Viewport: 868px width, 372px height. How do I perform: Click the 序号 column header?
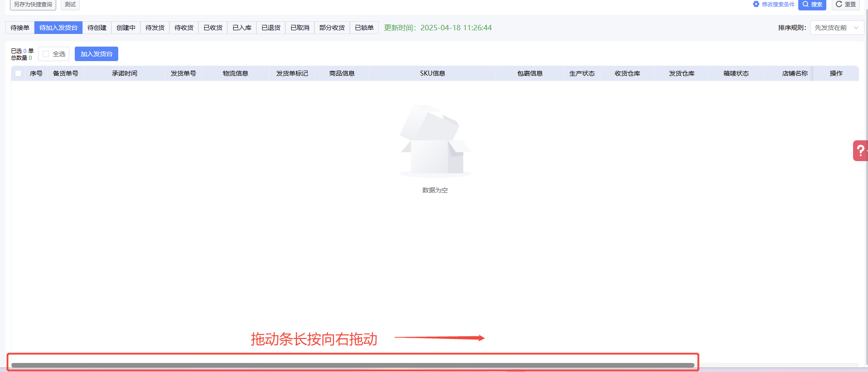(x=36, y=73)
